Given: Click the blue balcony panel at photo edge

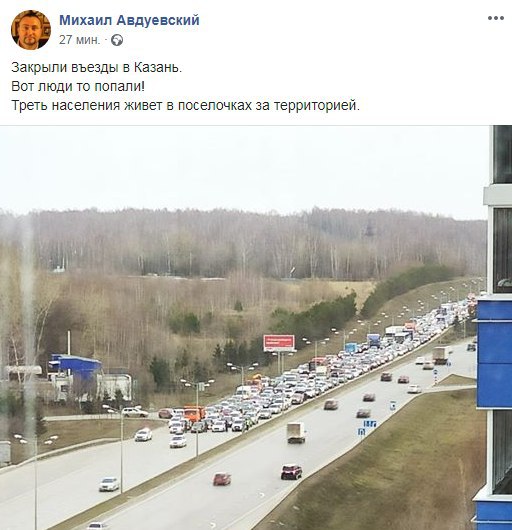Looking at the screenshot, I should 494,354.
